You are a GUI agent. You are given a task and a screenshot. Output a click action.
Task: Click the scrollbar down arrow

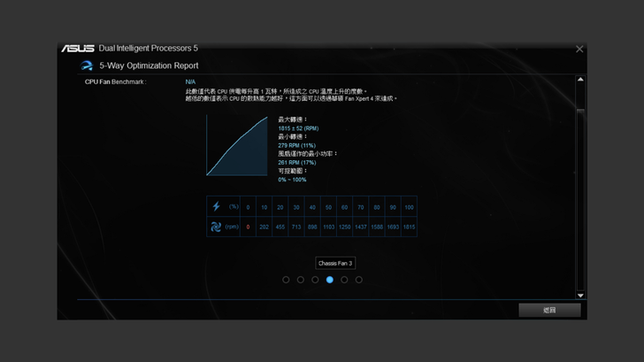coord(580,296)
